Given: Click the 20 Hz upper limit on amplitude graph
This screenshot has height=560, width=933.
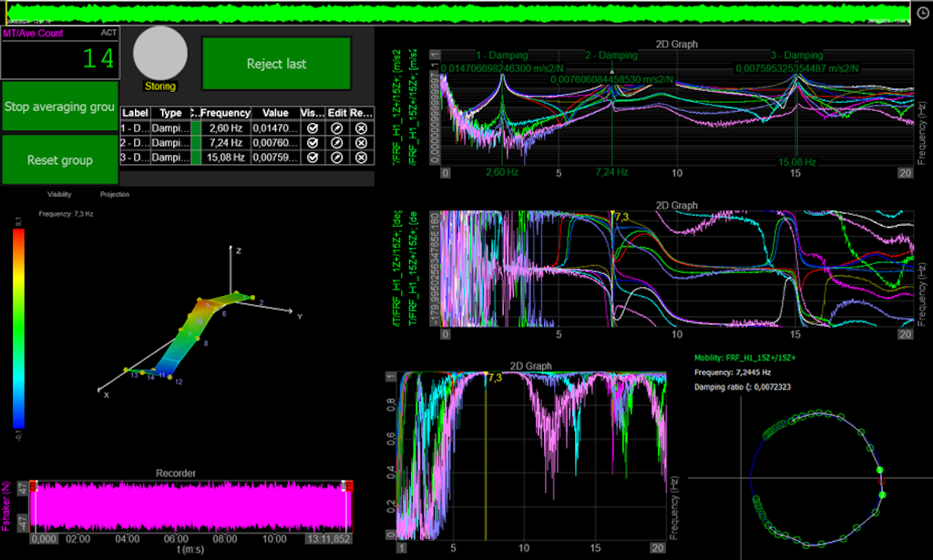Looking at the screenshot, I should click(x=905, y=173).
